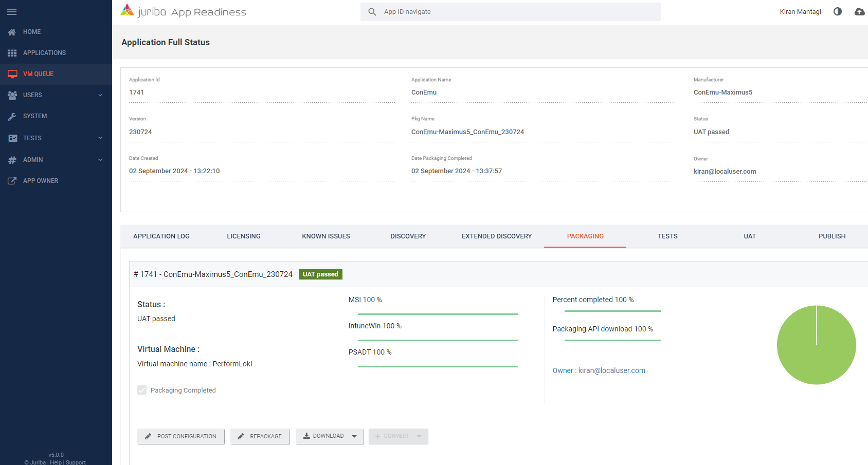Open the Download dropdown arrow
868x465 pixels.
click(354, 436)
